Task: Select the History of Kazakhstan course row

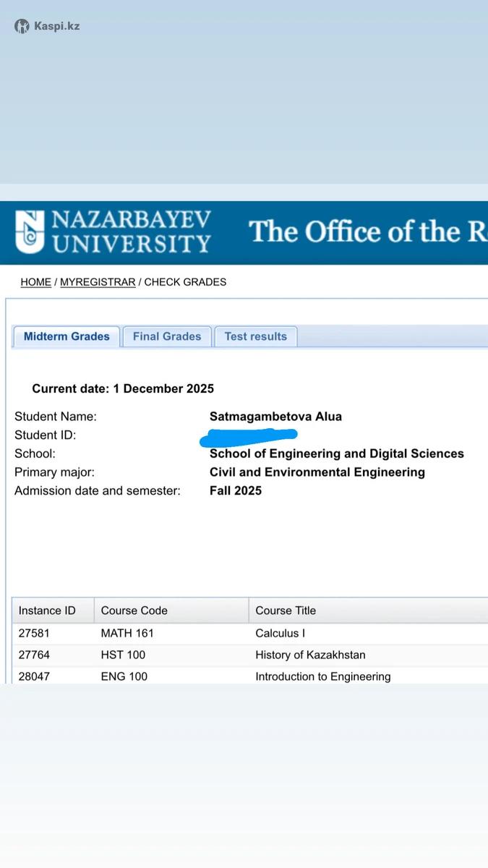Action: click(310, 655)
